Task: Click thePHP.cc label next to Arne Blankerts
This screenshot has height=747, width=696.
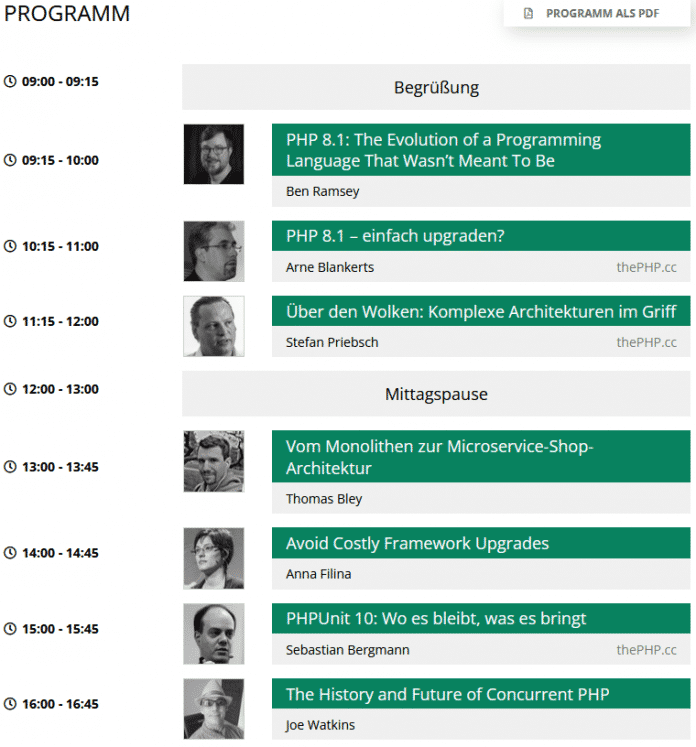Action: pos(646,267)
